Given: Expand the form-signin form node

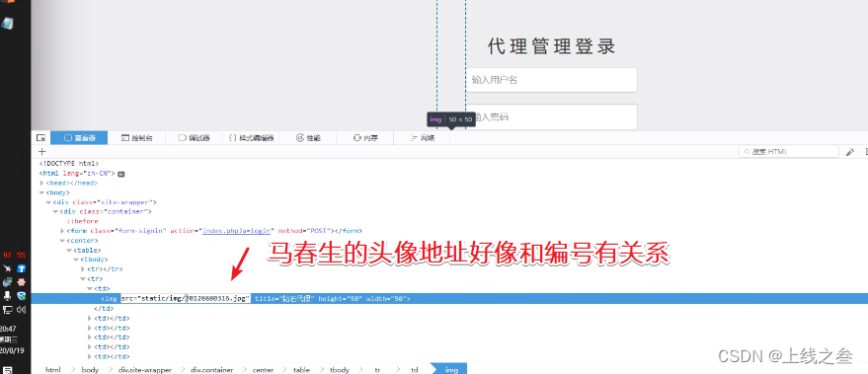Looking at the screenshot, I should point(62,231).
